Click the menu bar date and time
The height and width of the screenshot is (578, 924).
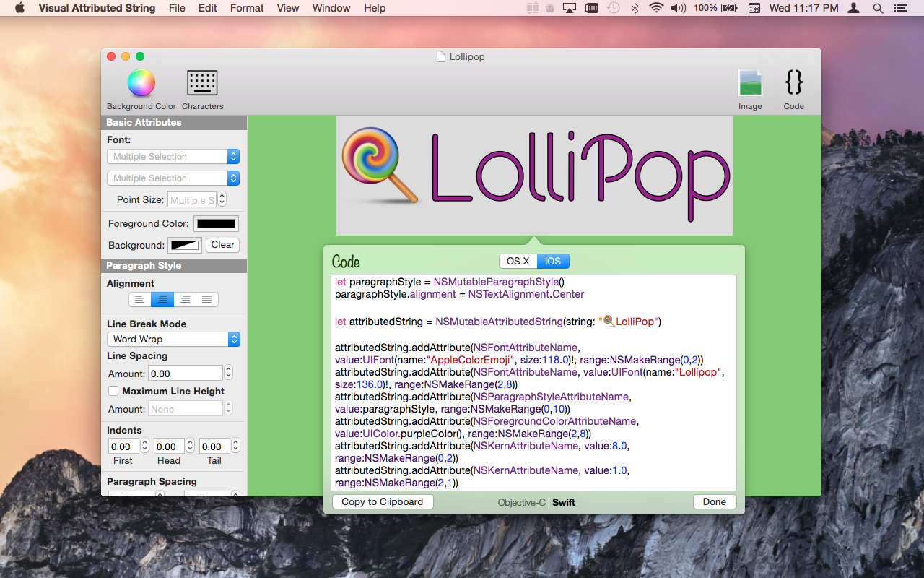803,8
